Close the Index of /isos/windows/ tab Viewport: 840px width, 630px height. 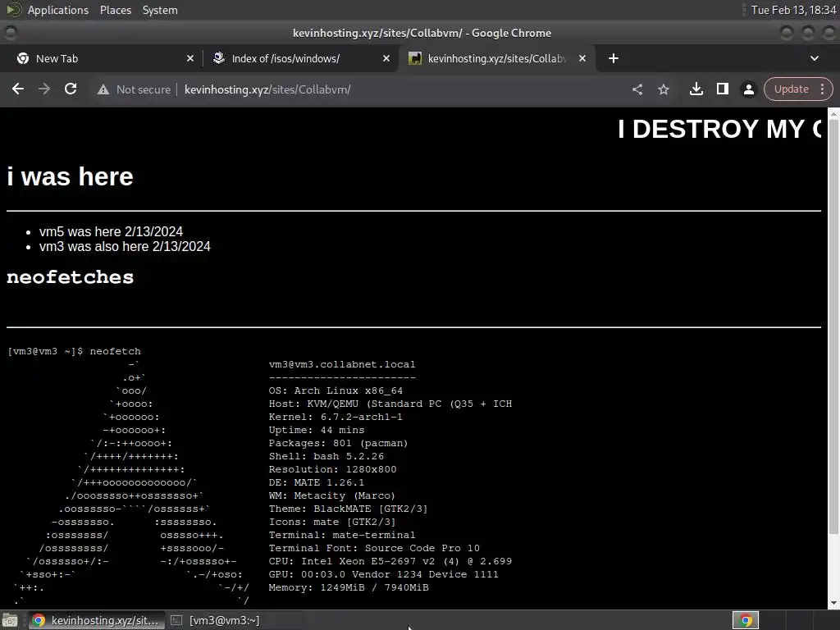[386, 58]
